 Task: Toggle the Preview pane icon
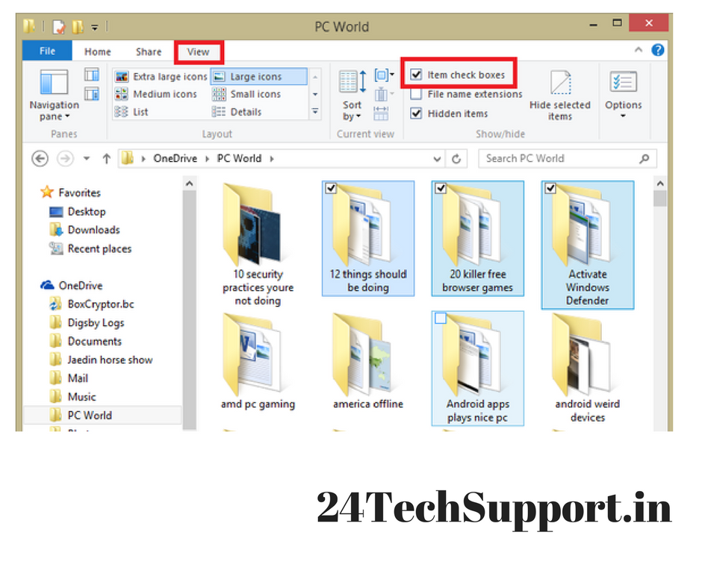[x=92, y=75]
